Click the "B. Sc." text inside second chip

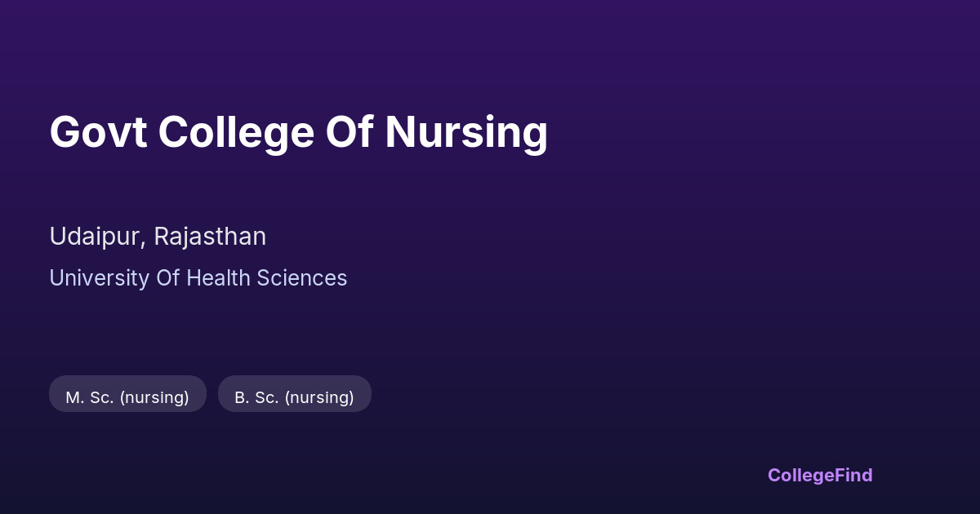click(257, 397)
